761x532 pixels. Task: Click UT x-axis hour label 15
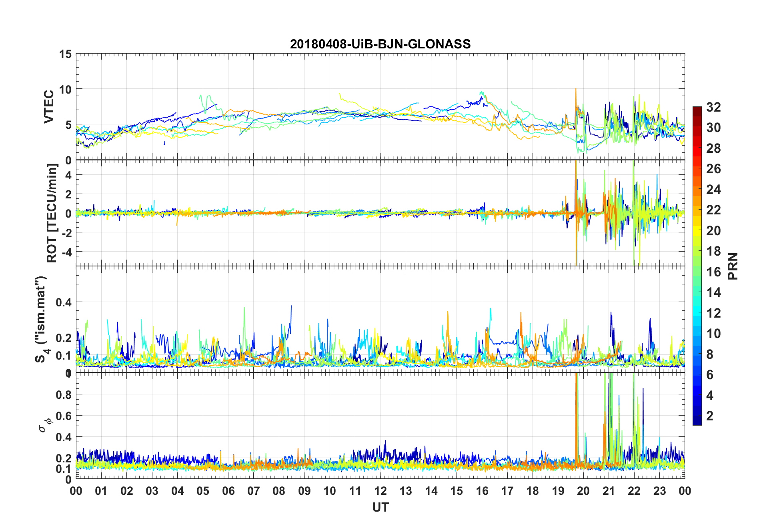(457, 491)
